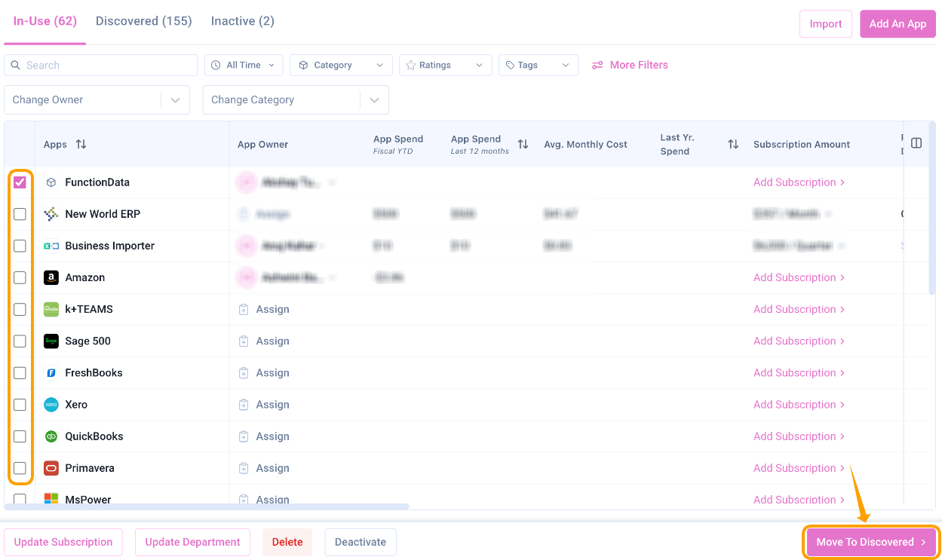Click the Update Department button
Viewport: 942px width, 560px height.
(192, 542)
